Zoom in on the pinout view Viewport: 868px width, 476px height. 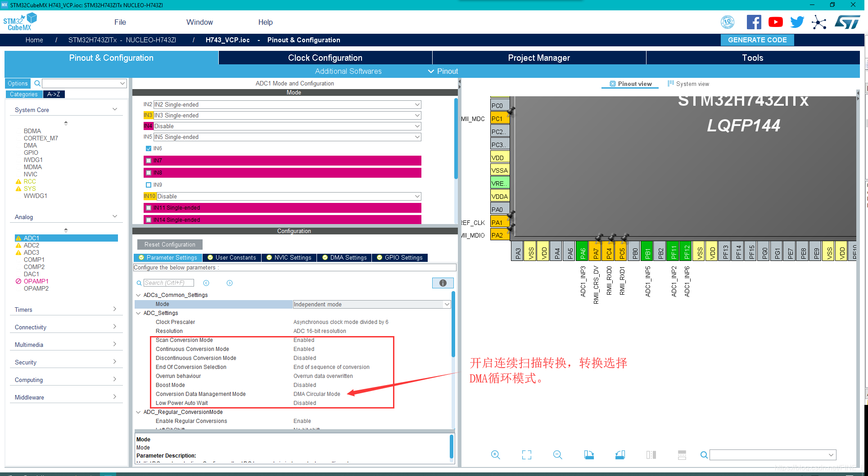(495, 455)
